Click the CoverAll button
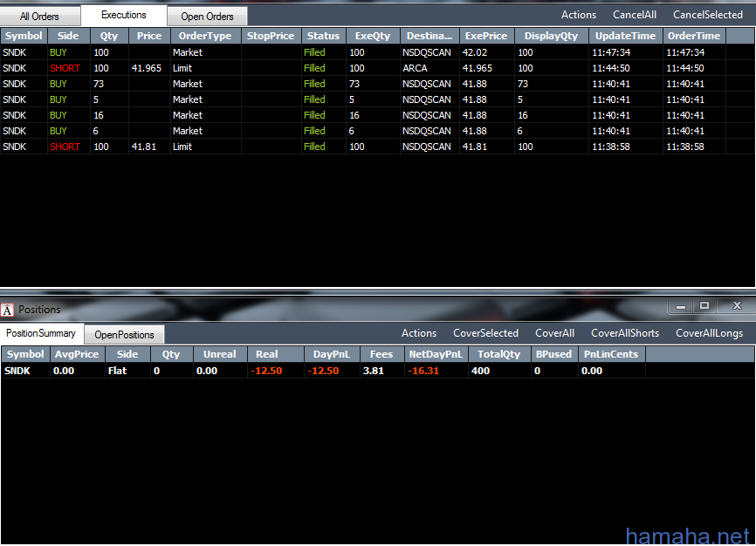 (554, 333)
